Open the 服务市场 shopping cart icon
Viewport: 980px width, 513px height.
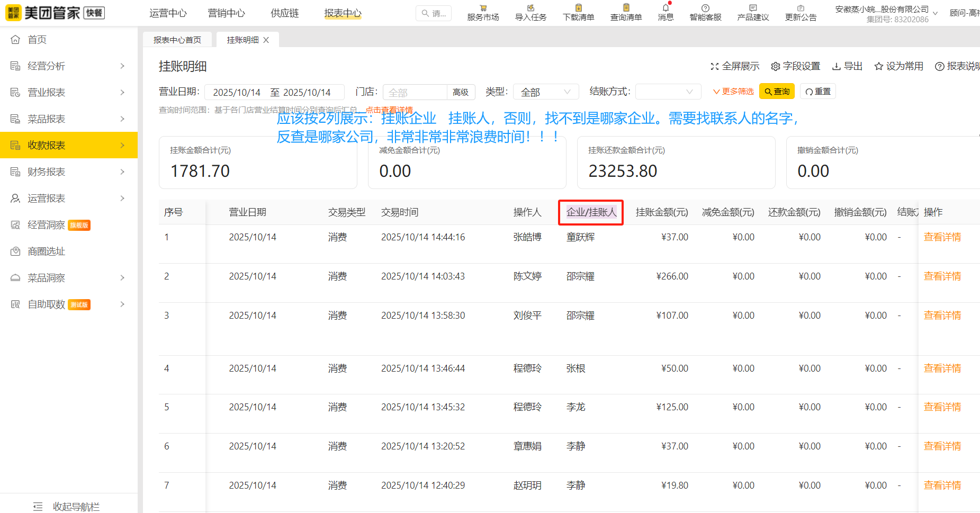point(483,8)
